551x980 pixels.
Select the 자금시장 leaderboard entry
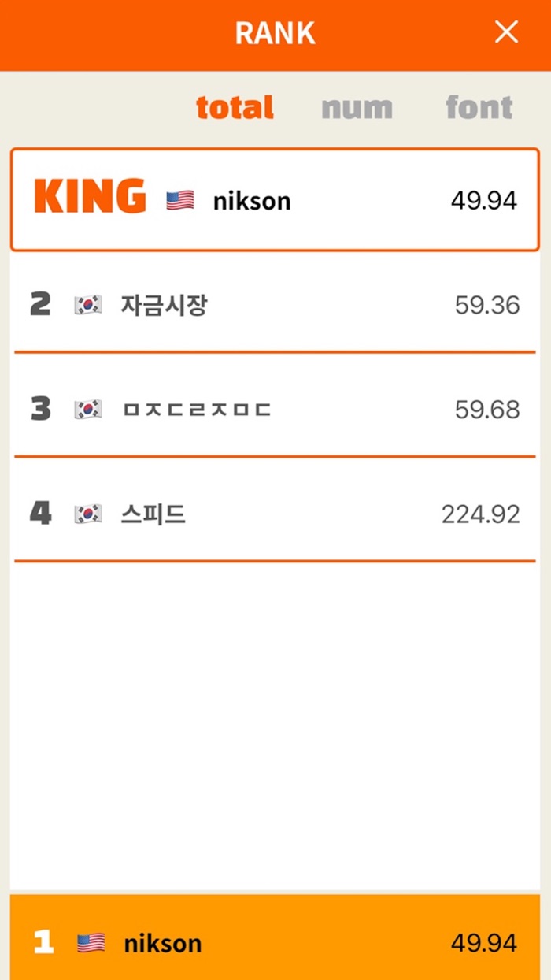click(x=275, y=304)
